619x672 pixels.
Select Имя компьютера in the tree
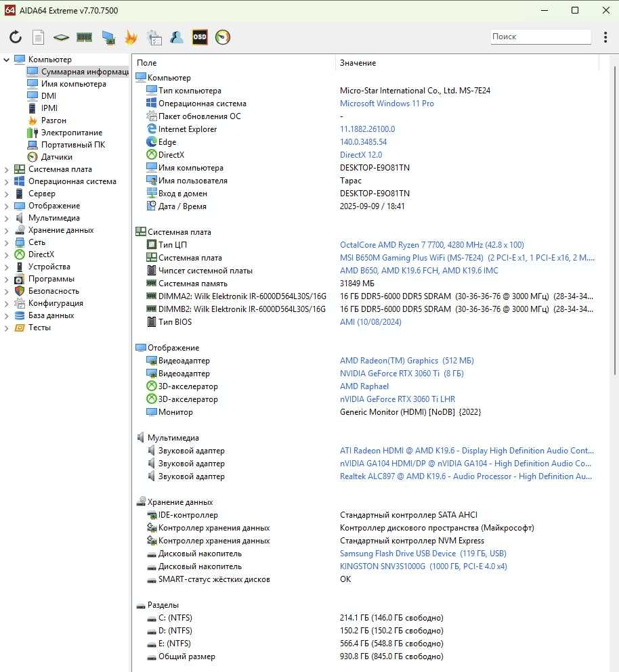pyautogui.click(x=73, y=83)
